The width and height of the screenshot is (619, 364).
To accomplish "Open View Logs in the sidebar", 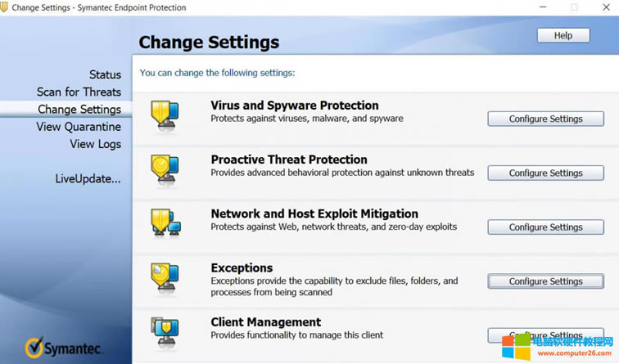I will tap(95, 144).
